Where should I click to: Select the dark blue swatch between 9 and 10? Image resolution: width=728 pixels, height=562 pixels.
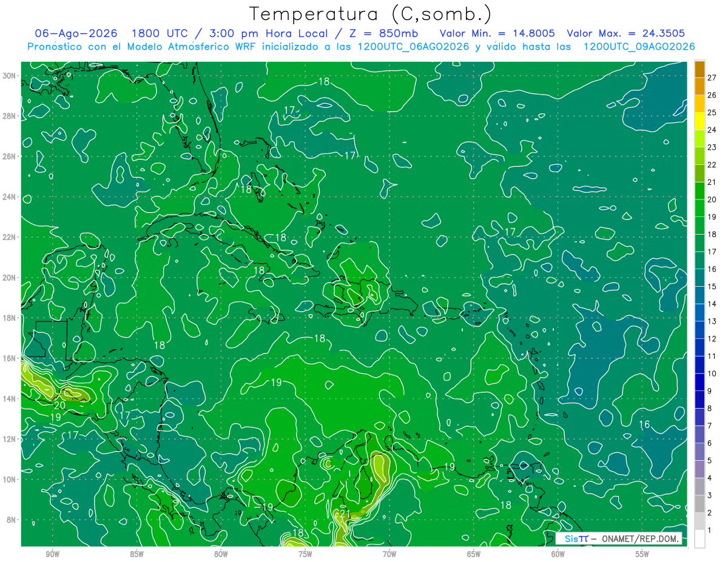coord(699,383)
